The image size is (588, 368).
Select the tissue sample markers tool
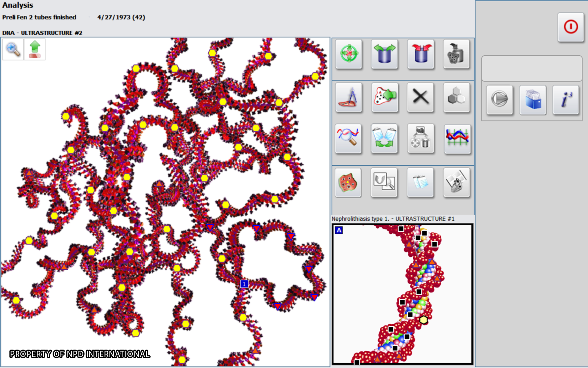pos(348,182)
